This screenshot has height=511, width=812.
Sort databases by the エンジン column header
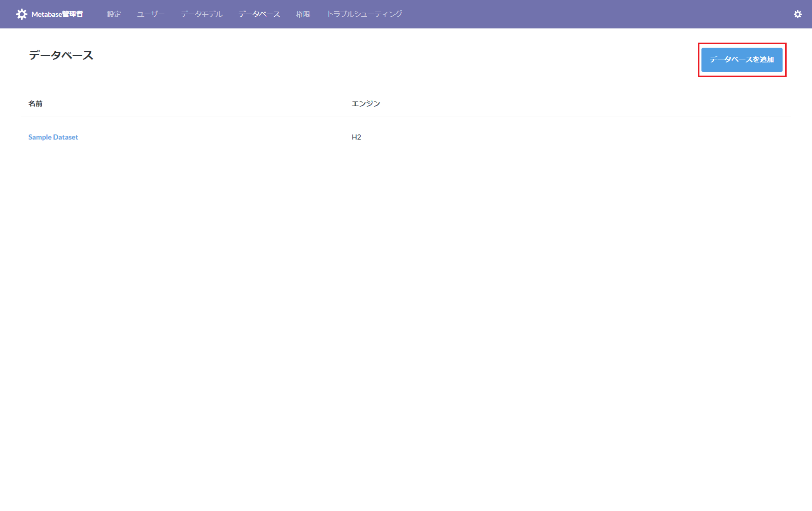(x=366, y=104)
